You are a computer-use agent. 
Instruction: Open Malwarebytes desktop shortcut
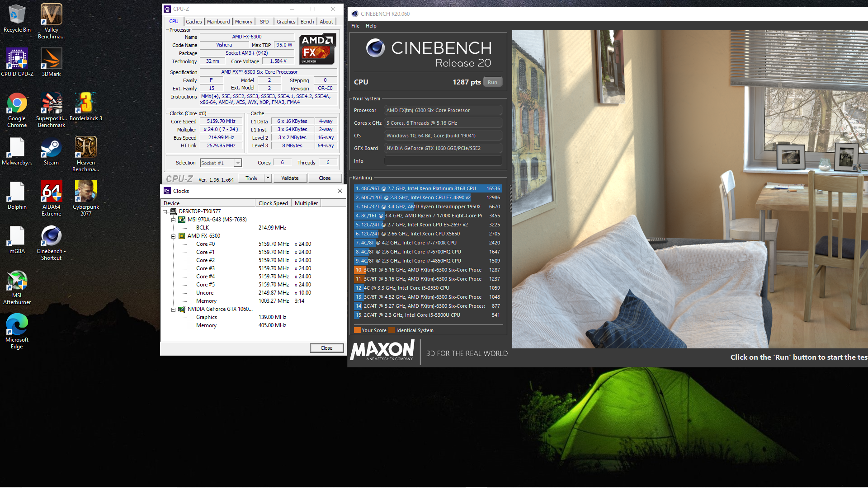pos(17,151)
